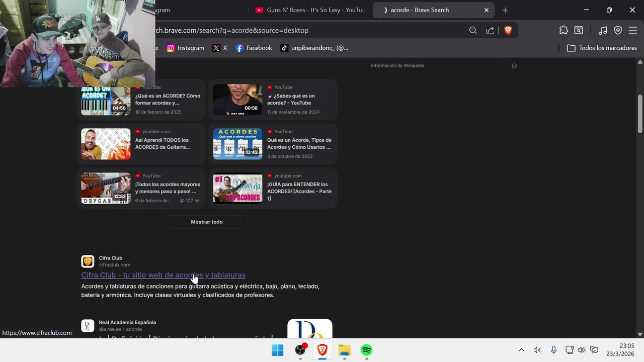Open Cifra Club acordes y tablaturas link
The height and width of the screenshot is (362, 644).
164,275
